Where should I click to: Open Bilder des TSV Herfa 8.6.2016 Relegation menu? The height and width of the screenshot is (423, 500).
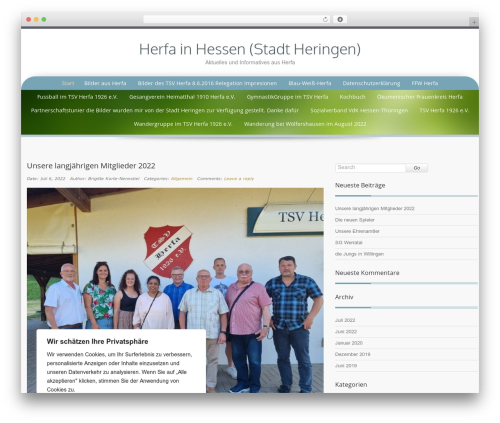207,83
